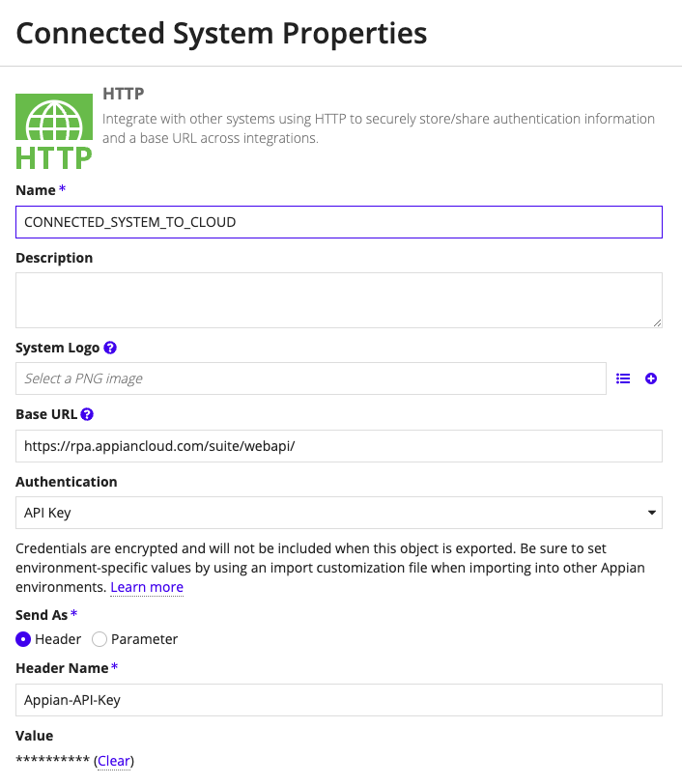Clear the stored API key value
Viewport: 682px width, 784px height.
point(113,760)
